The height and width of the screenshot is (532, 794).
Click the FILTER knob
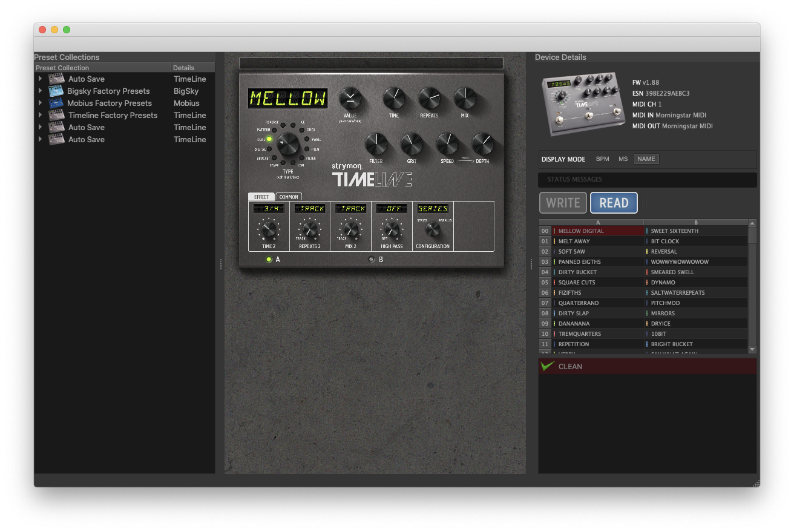376,144
